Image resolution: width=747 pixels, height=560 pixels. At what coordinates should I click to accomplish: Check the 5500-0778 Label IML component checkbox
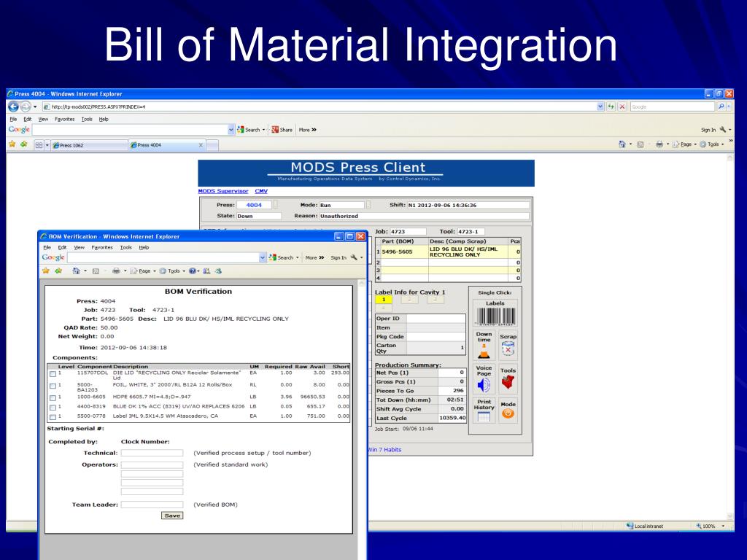(x=53, y=417)
